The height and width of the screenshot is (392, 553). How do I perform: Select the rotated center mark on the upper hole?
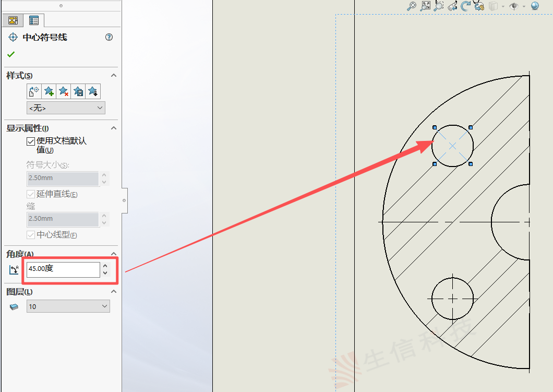[452, 146]
